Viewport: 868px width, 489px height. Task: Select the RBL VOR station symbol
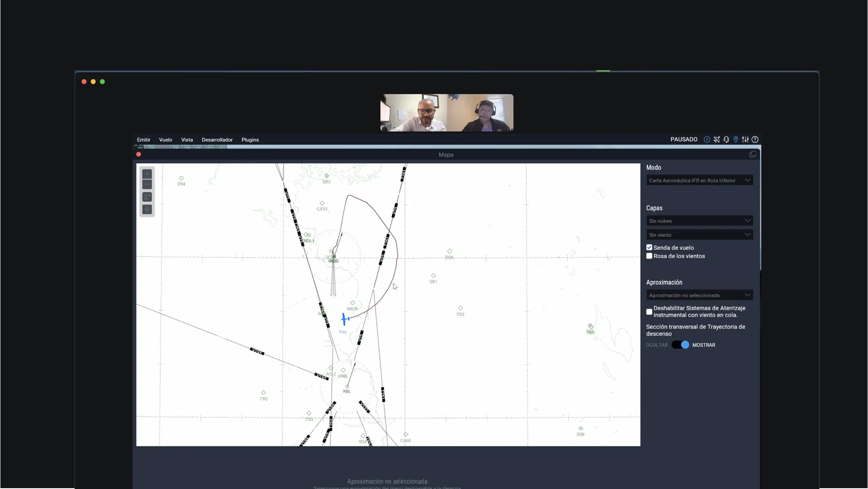[347, 386]
